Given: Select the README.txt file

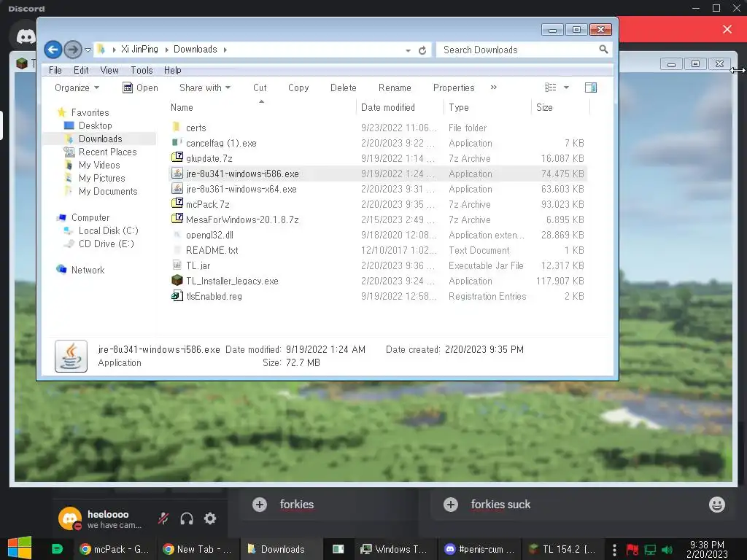Looking at the screenshot, I should pyautogui.click(x=212, y=250).
